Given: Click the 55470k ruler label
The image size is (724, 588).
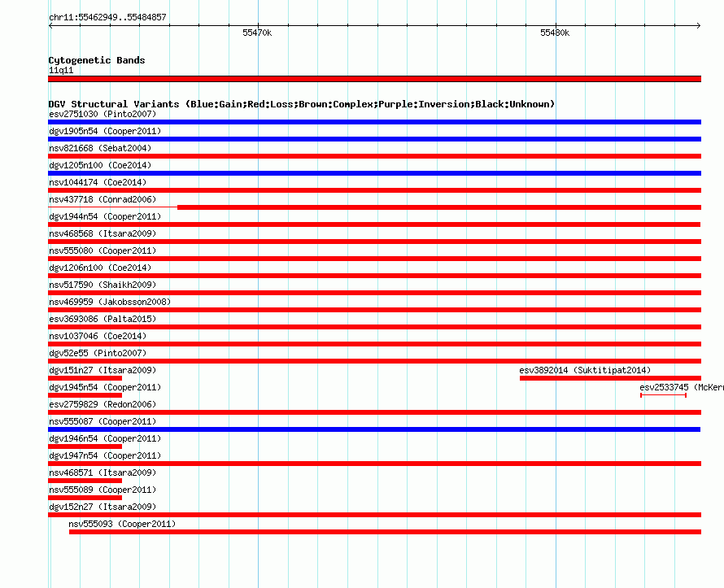Looking at the screenshot, I should click(x=257, y=33).
